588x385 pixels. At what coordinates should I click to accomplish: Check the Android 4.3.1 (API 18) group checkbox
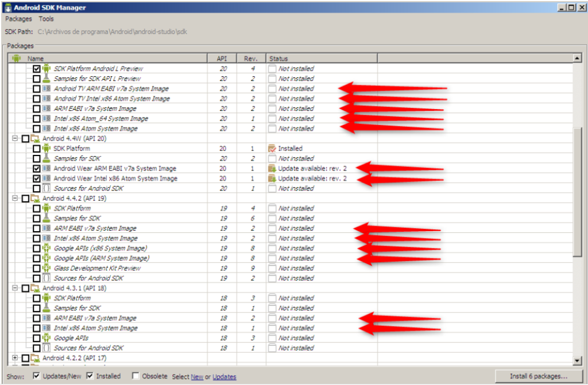[25, 288]
